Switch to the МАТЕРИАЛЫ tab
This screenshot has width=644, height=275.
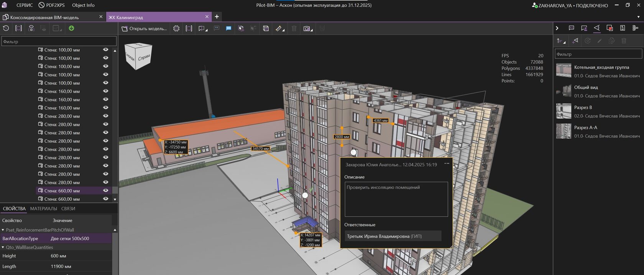coord(43,209)
